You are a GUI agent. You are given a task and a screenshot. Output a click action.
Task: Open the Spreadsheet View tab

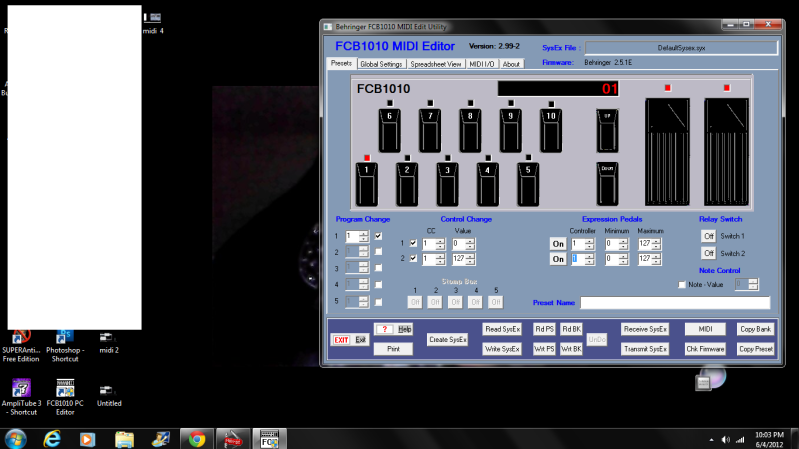coord(437,64)
